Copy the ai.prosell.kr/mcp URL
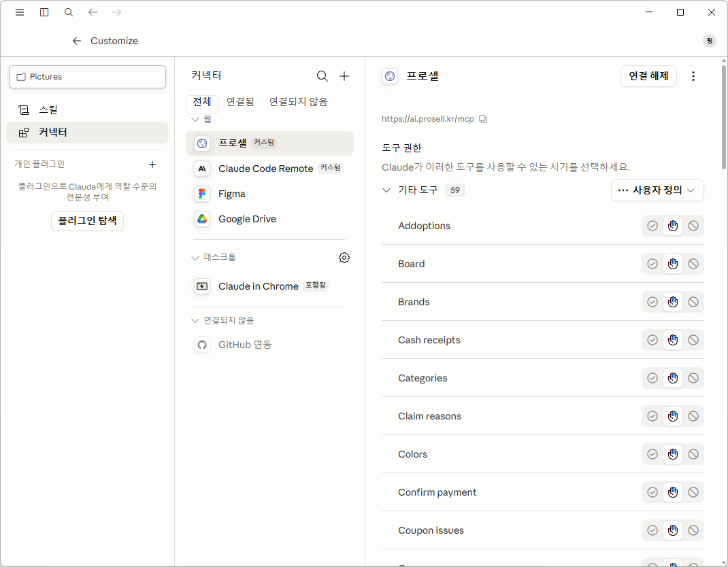 pyautogui.click(x=483, y=119)
